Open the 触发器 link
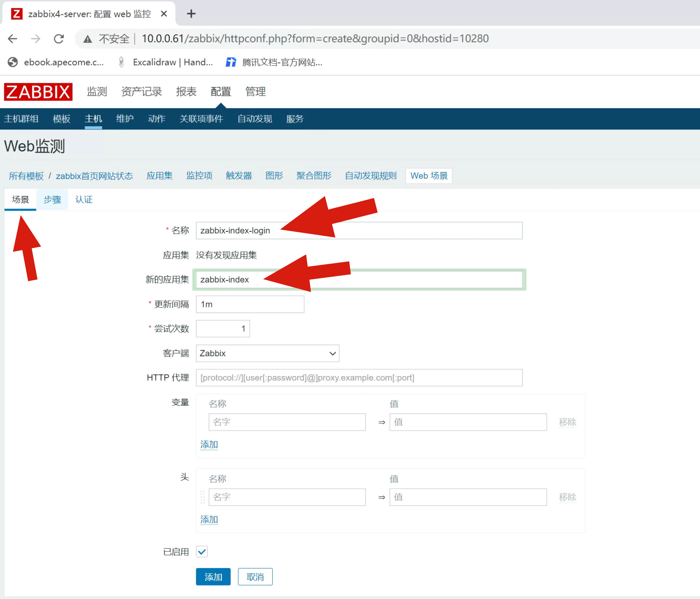This screenshot has width=700, height=599. [239, 175]
